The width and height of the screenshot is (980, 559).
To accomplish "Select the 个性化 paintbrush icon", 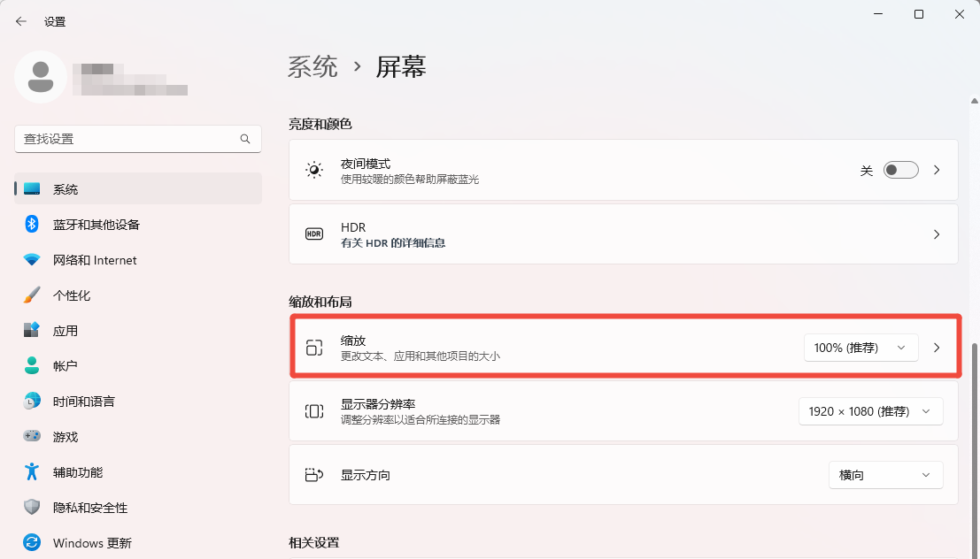I will point(32,295).
